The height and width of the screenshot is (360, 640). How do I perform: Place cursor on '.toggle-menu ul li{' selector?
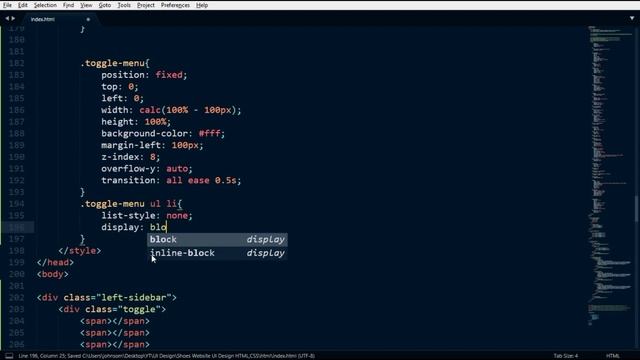click(131, 204)
